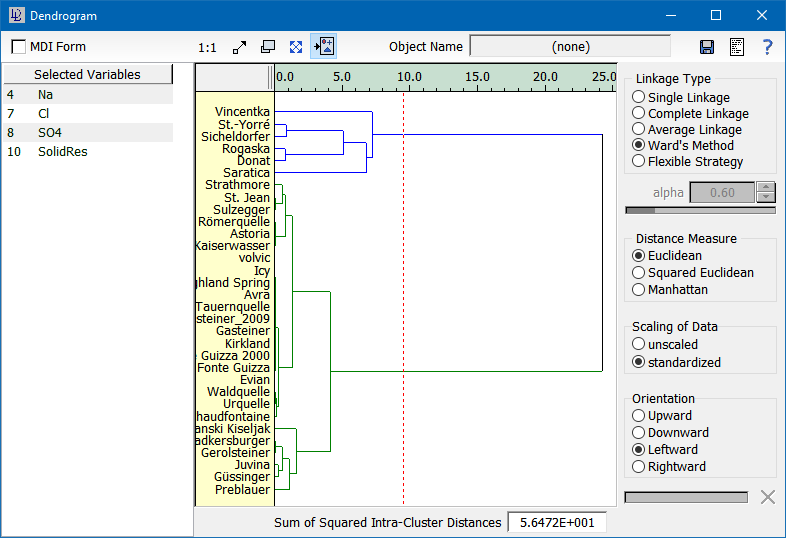Click the gray X cancel icon
Image resolution: width=786 pixels, height=538 pixels.
pyautogui.click(x=767, y=497)
